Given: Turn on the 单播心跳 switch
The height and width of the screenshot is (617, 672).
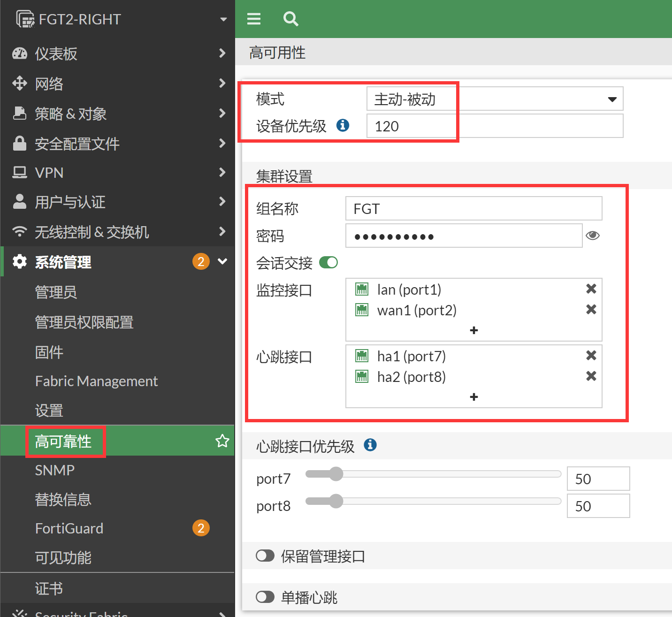Looking at the screenshot, I should point(265,597).
